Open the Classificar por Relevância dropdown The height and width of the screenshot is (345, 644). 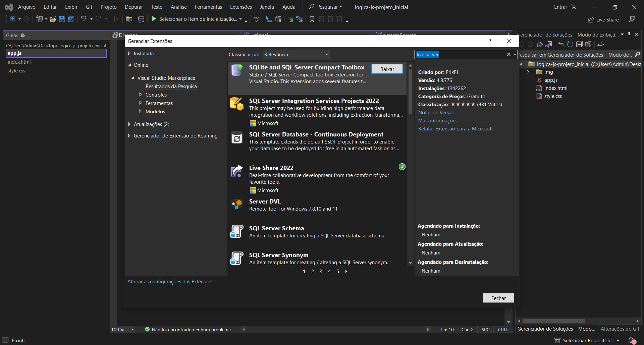[296, 54]
